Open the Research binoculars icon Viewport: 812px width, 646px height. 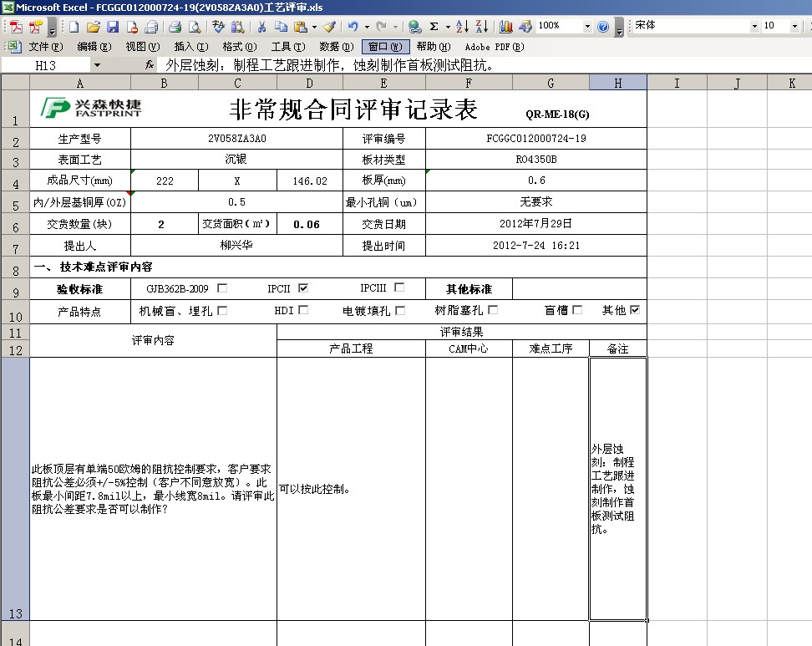238,27
